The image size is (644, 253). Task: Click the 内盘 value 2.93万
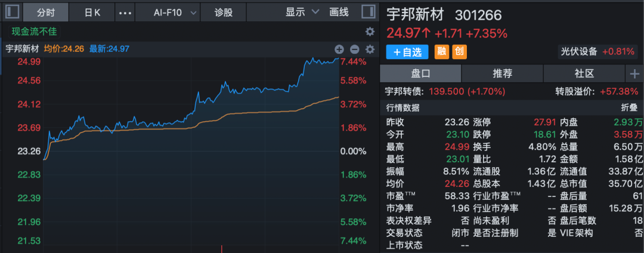[x=628, y=122]
